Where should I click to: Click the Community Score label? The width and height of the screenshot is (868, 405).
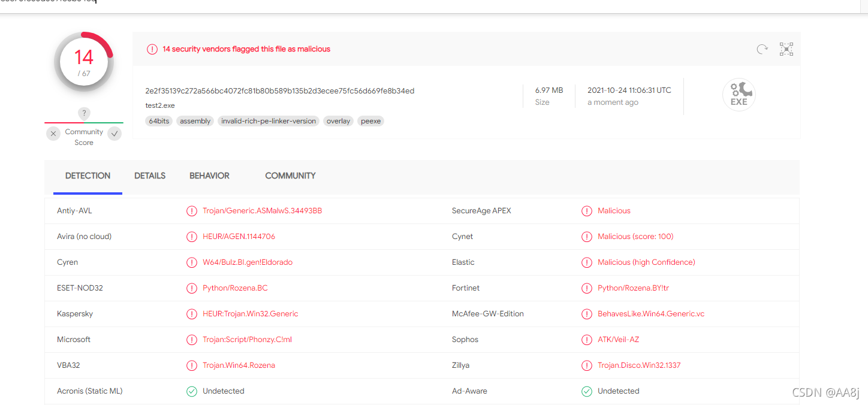pos(84,137)
